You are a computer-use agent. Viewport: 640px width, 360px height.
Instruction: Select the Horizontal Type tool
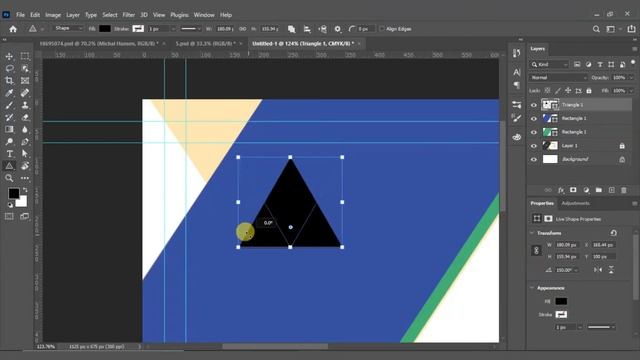[9, 154]
